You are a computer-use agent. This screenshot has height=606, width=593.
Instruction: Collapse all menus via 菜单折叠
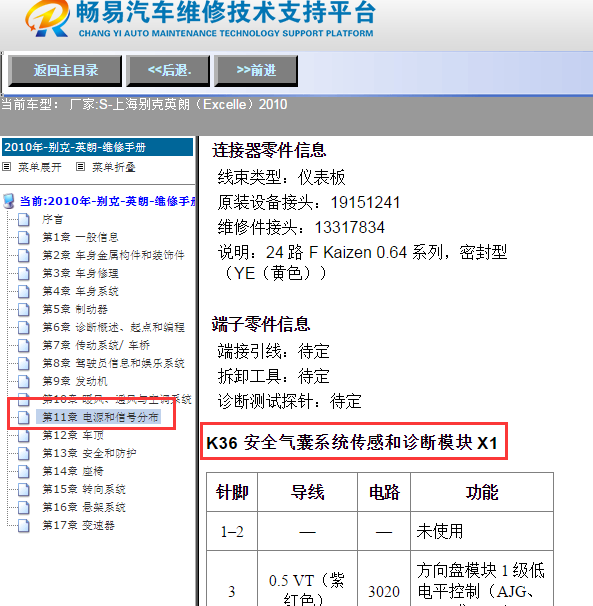tap(114, 167)
